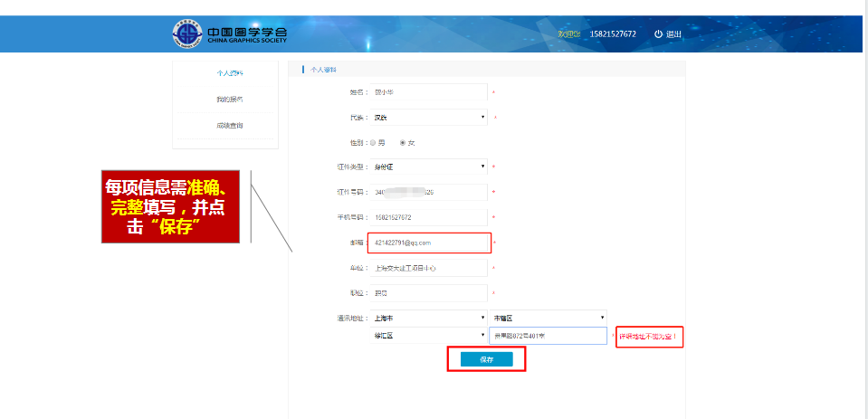Click the 姓名 name input field
Screen dimensions: 868x419
[429, 92]
